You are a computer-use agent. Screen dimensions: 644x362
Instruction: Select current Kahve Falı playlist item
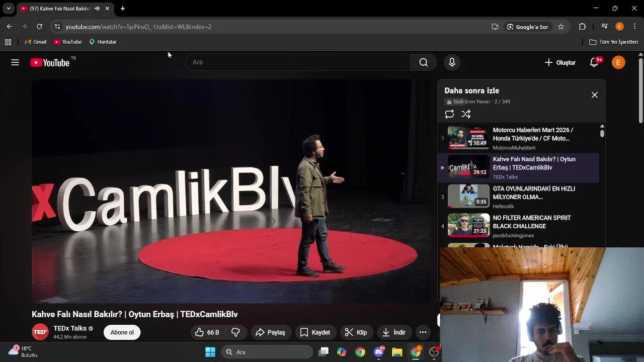pos(518,167)
